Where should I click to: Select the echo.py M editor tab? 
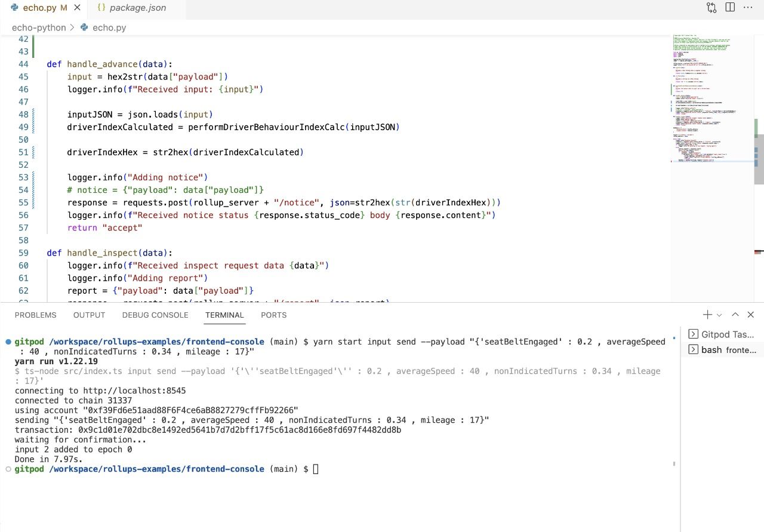[43, 8]
